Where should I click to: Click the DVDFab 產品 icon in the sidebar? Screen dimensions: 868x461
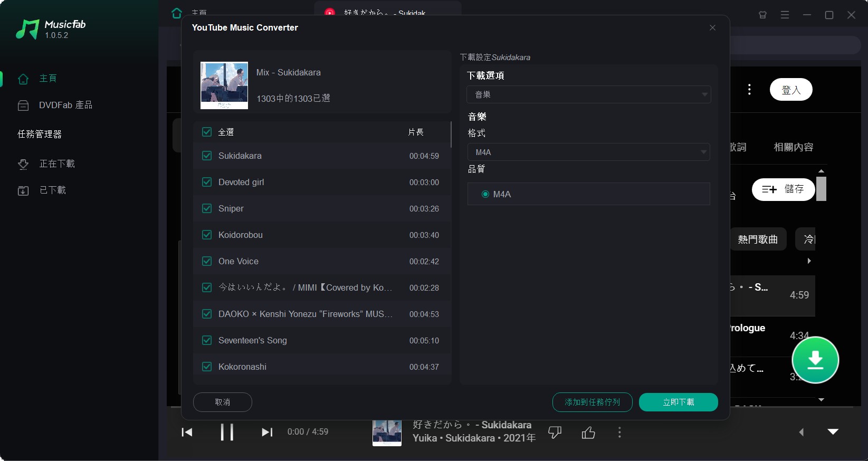pyautogui.click(x=23, y=105)
